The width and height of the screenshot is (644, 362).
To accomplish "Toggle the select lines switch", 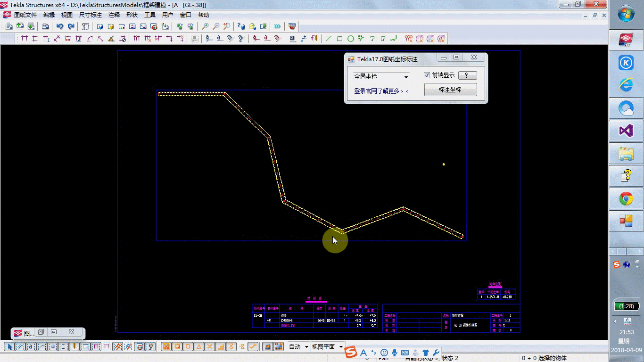I will point(20,346).
